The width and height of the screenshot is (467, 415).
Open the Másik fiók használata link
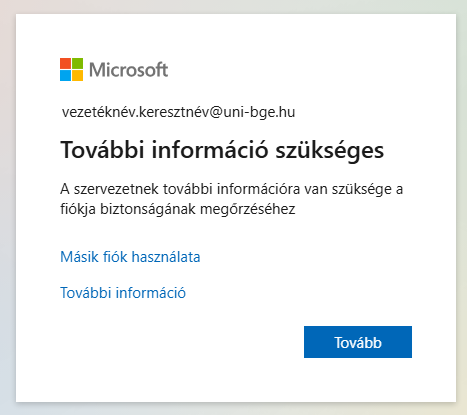click(x=130, y=257)
